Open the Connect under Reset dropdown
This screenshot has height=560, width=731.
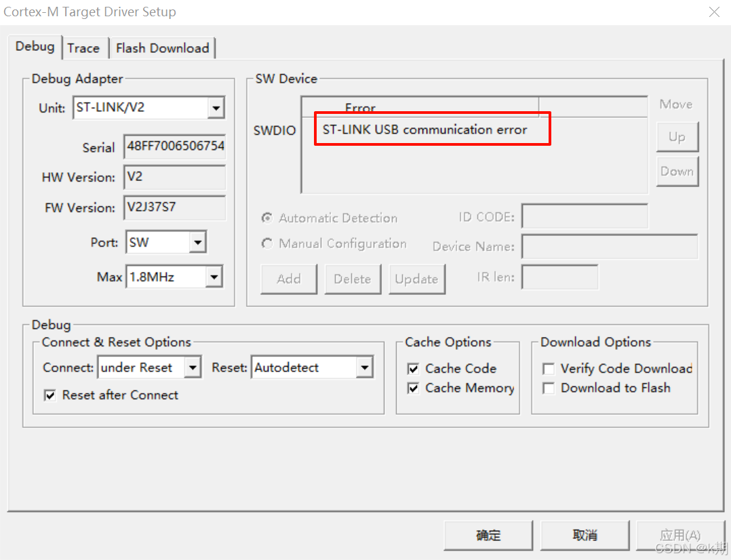pos(193,367)
